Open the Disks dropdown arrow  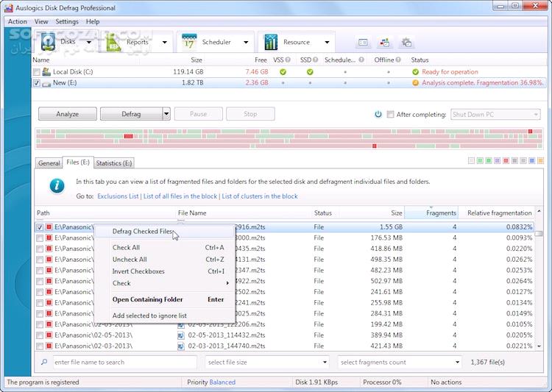point(89,42)
